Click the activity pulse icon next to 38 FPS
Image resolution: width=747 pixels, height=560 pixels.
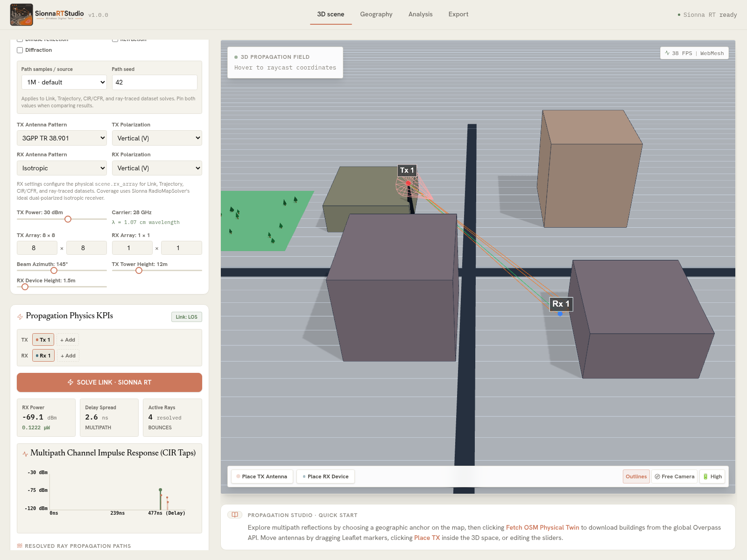667,53
